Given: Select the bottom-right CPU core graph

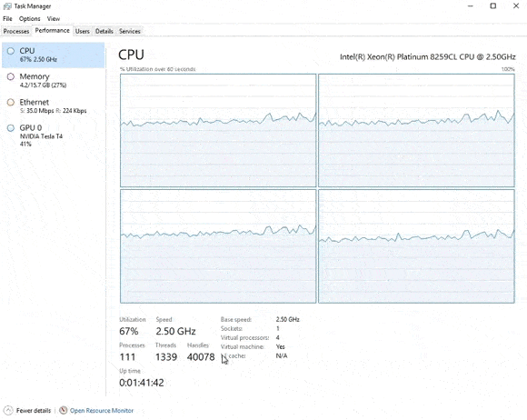Looking at the screenshot, I should coord(416,246).
